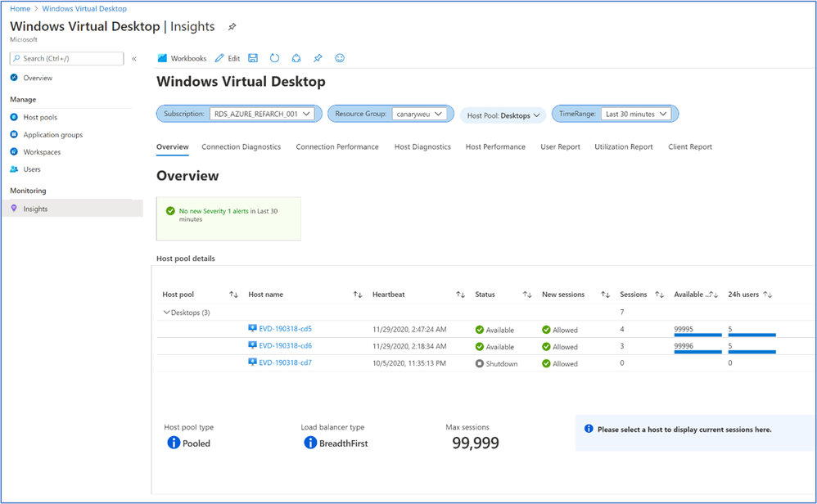This screenshot has width=817, height=504.
Task: Sort by Available column
Action: 714,295
